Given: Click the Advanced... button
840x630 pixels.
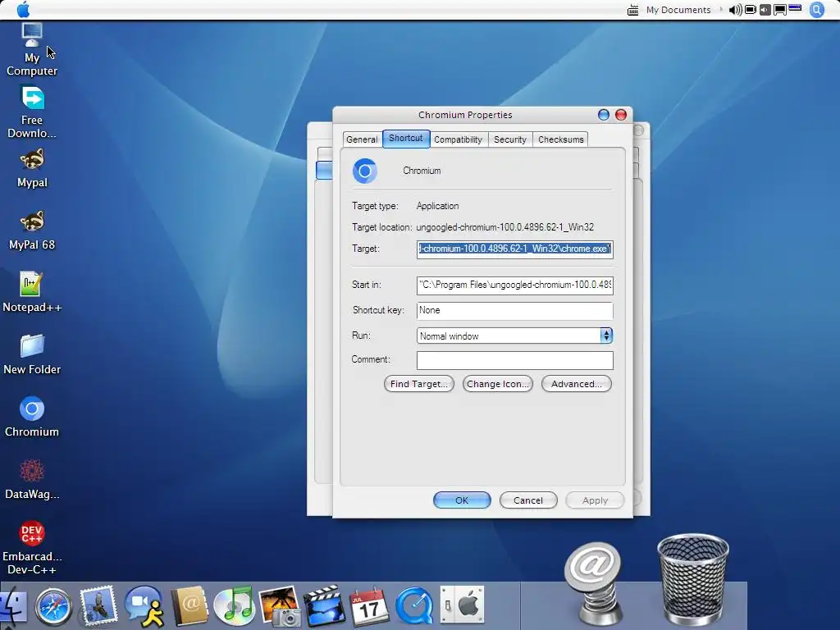Looking at the screenshot, I should click(577, 384).
